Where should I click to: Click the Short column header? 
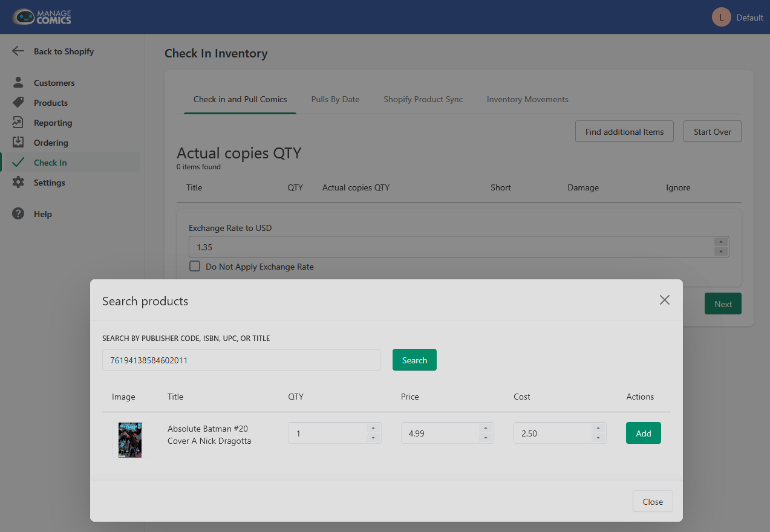501,187
